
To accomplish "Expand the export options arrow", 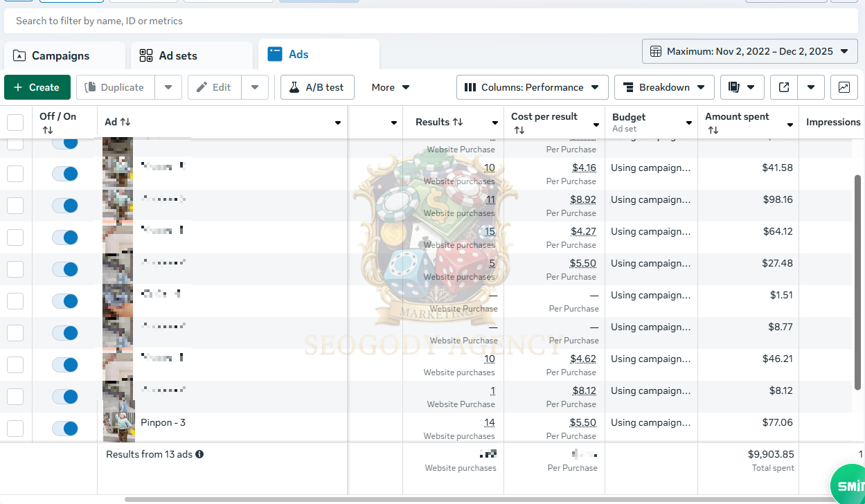I will [811, 87].
